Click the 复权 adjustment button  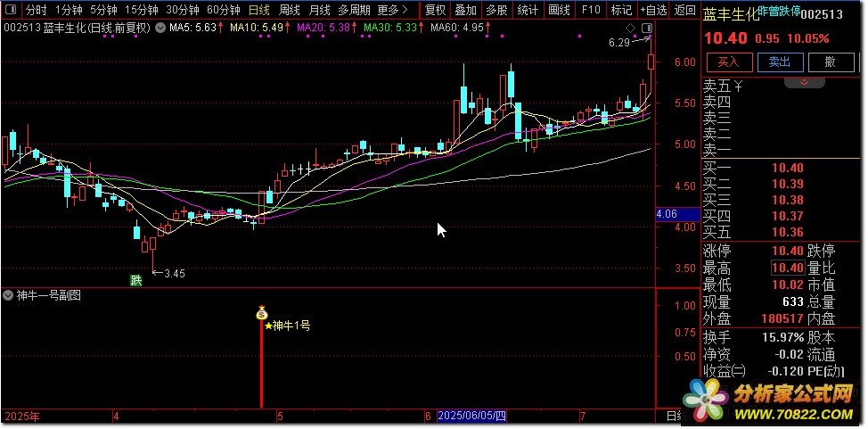pyautogui.click(x=435, y=10)
